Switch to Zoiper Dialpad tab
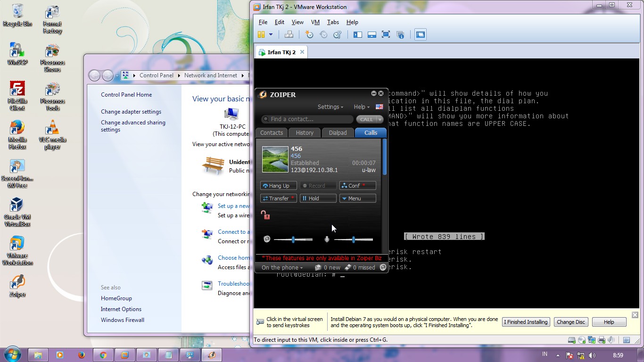The image size is (644, 362). (338, 133)
